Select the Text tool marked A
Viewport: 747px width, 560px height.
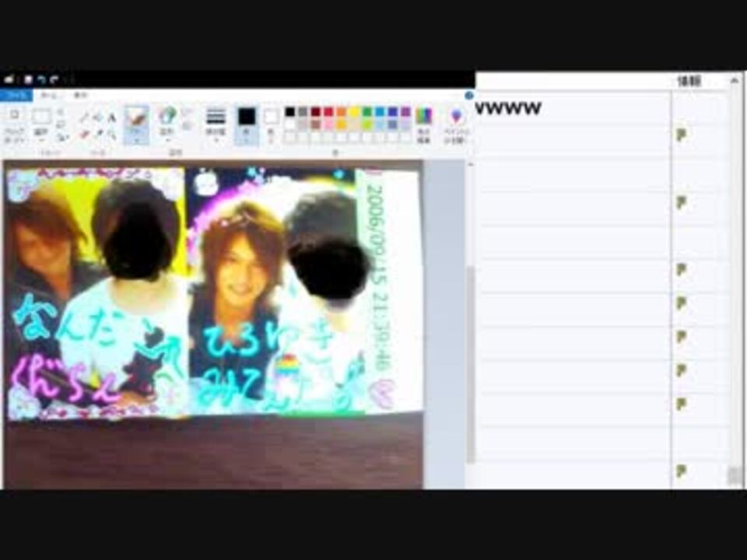coord(111,117)
